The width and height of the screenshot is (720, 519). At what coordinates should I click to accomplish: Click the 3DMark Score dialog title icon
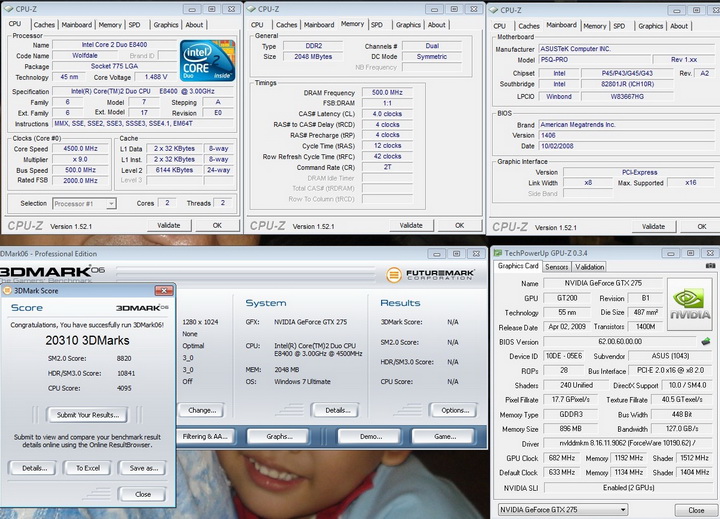pos(7,290)
